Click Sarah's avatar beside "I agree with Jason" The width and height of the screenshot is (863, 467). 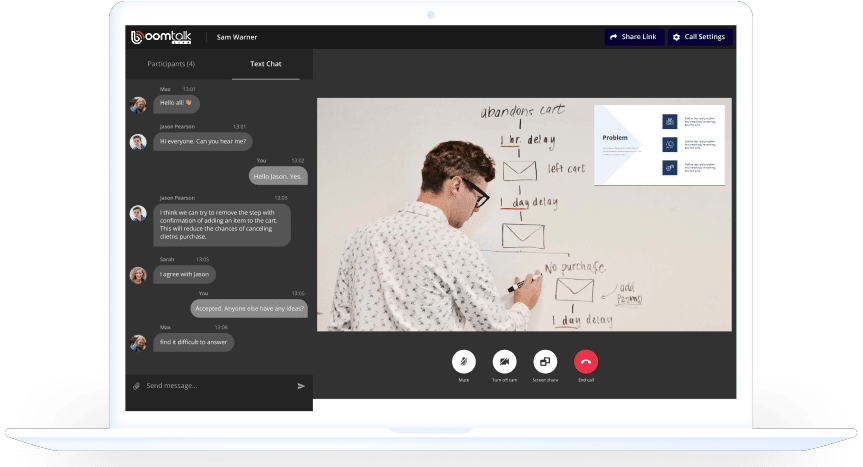[138, 274]
